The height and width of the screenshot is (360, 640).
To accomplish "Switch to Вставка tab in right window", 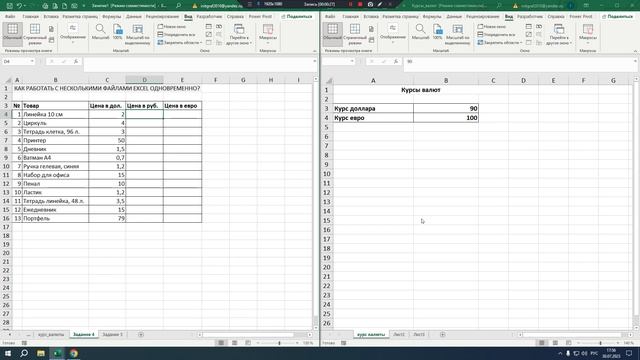I will tap(371, 16).
